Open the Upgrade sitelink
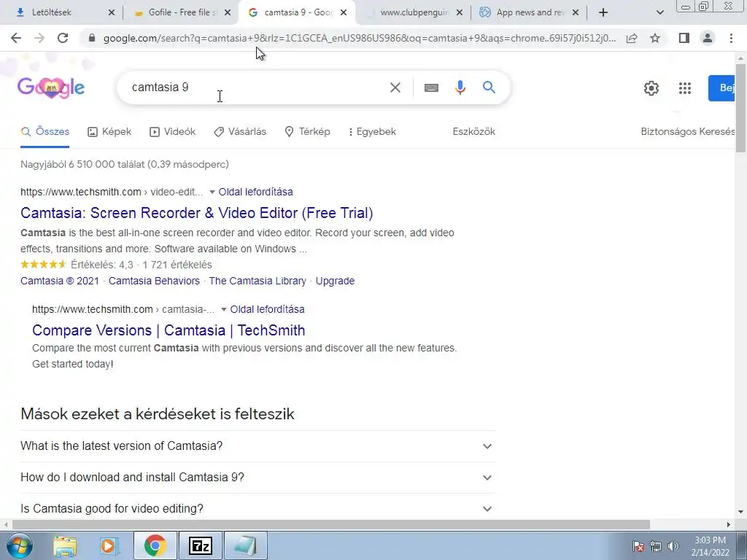This screenshot has height=560, width=747. [x=335, y=281]
